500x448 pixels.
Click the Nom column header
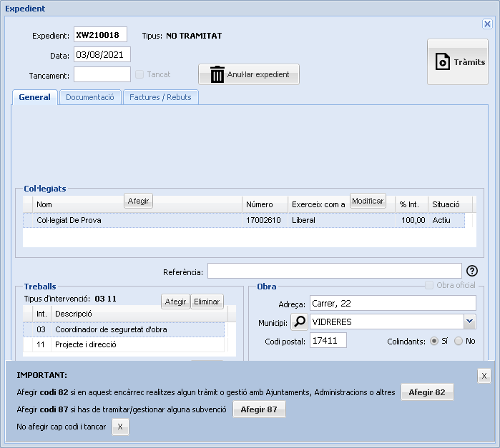click(x=137, y=204)
